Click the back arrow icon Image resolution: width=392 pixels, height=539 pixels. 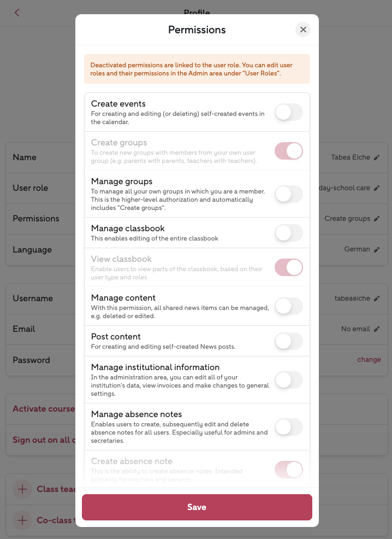[17, 13]
